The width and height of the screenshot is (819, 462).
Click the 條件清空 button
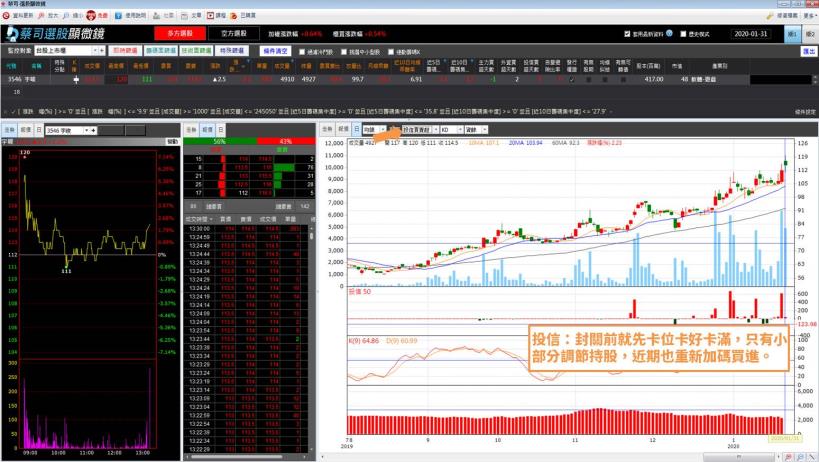275,51
